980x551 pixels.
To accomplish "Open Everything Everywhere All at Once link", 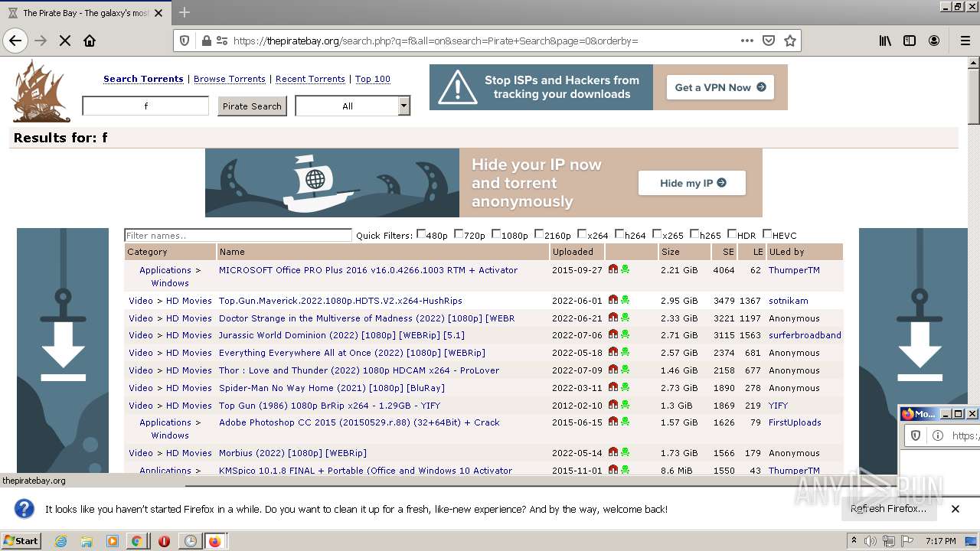I will [351, 353].
